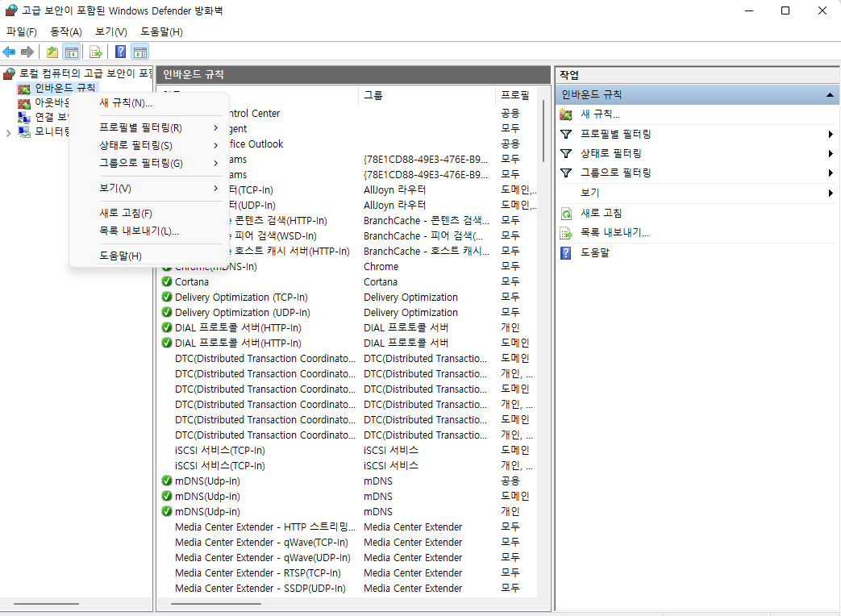
Task: Click 새 규칙 icon in actions pane
Action: [566, 114]
